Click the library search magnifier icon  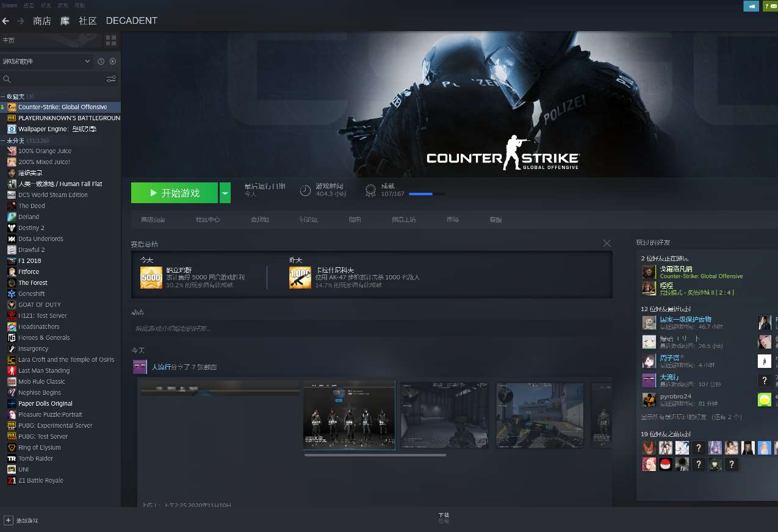coord(7,79)
